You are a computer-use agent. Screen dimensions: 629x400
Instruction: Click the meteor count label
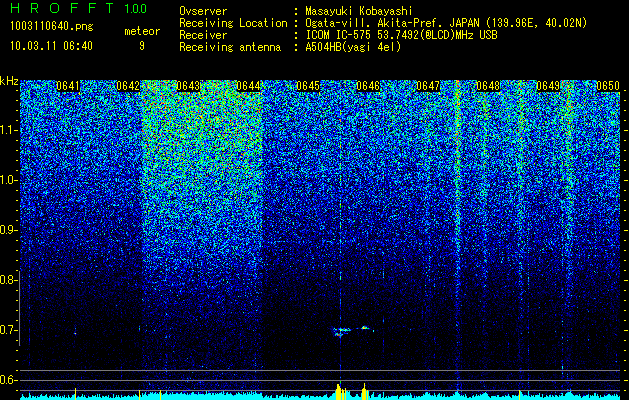pos(142,31)
